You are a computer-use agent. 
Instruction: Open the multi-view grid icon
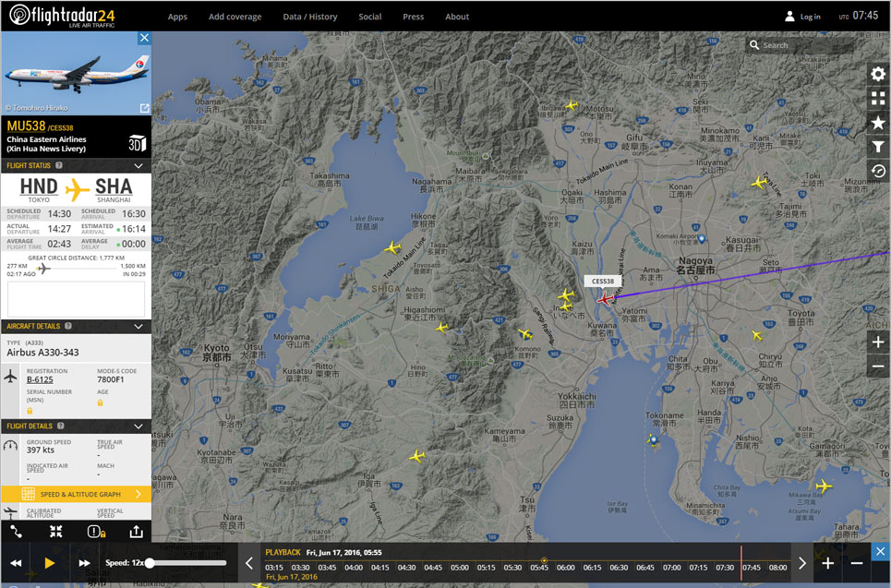[878, 98]
